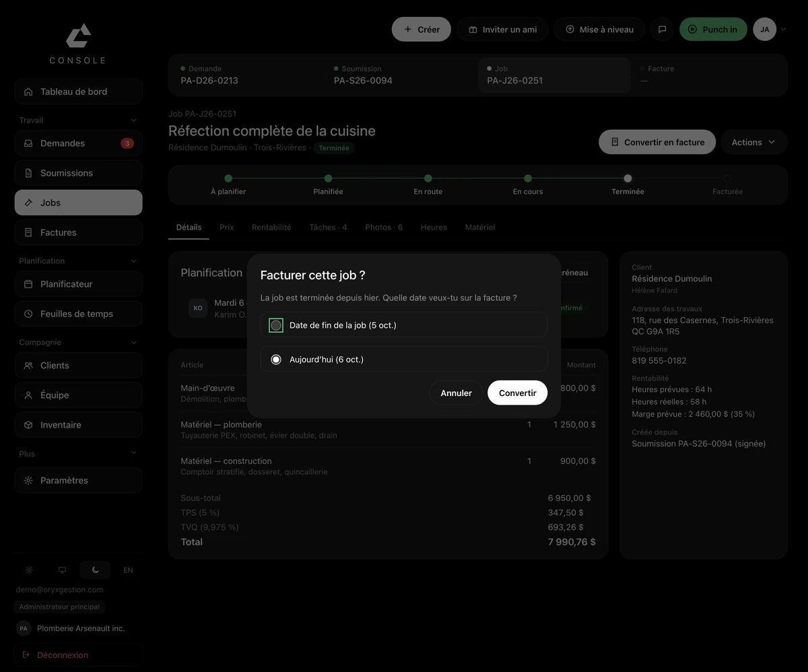Screen dimensions: 808x672
Task: Click the Résidence Dumoulin client name
Action: tap(671, 279)
